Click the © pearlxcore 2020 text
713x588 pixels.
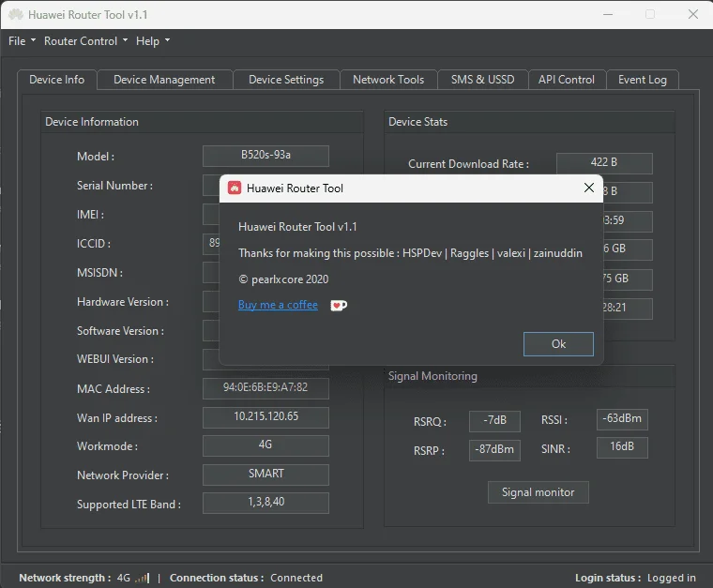pos(283,279)
